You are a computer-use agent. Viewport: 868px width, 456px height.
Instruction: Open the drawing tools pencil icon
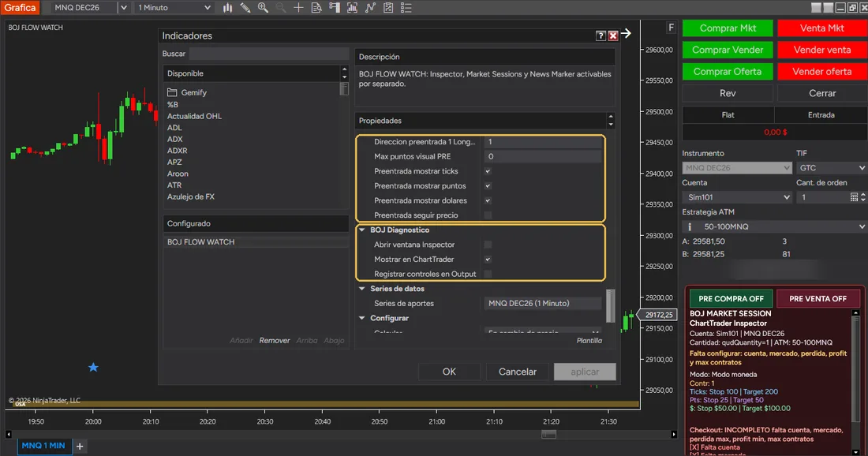coord(245,8)
